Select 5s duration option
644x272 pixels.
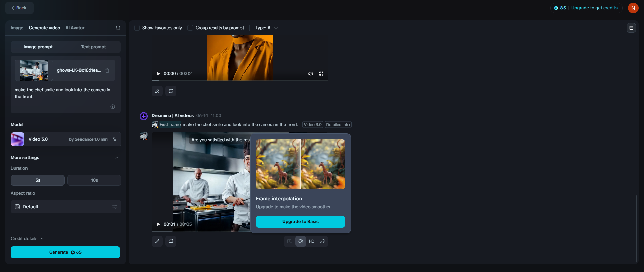tap(38, 180)
